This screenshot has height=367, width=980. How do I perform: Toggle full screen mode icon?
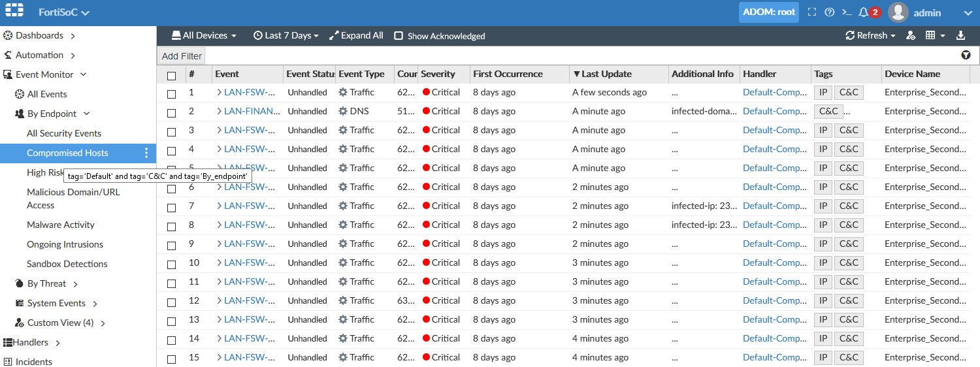(812, 12)
